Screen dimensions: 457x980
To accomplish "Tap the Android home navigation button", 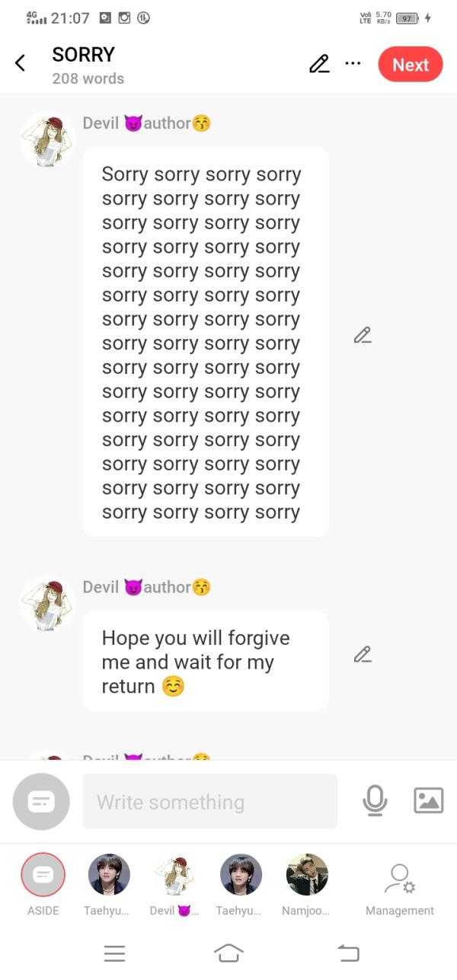I will point(228,953).
